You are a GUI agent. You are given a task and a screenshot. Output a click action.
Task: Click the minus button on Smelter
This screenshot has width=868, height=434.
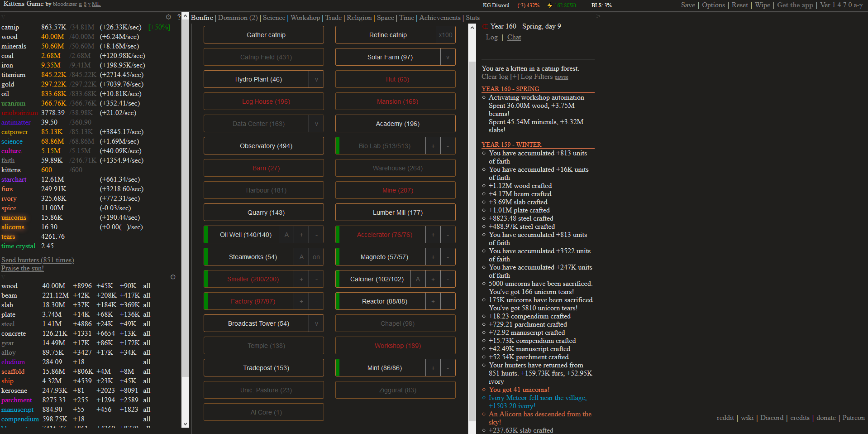coord(316,279)
